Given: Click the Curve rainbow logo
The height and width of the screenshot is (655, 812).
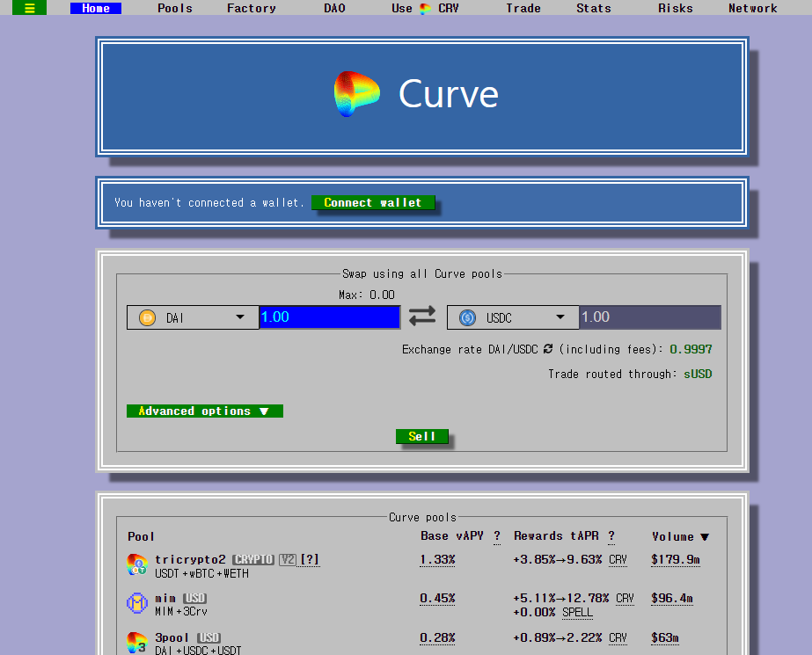Looking at the screenshot, I should coord(357,94).
